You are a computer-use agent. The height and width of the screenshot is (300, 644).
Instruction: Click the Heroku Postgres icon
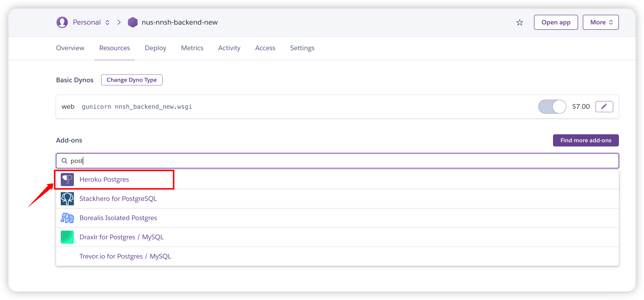pos(67,179)
